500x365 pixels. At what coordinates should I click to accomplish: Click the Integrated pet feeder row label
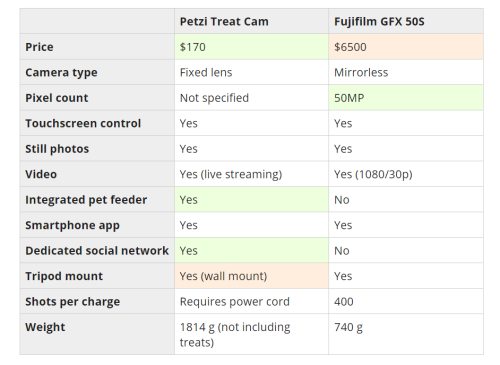pos(97,200)
